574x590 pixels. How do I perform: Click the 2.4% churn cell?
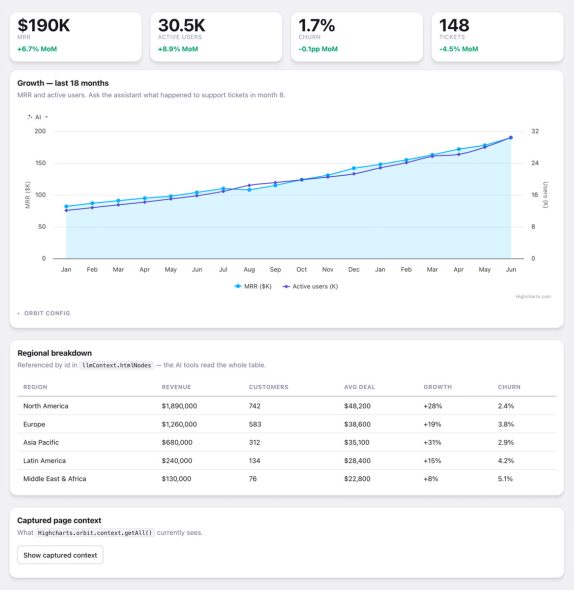pos(506,406)
